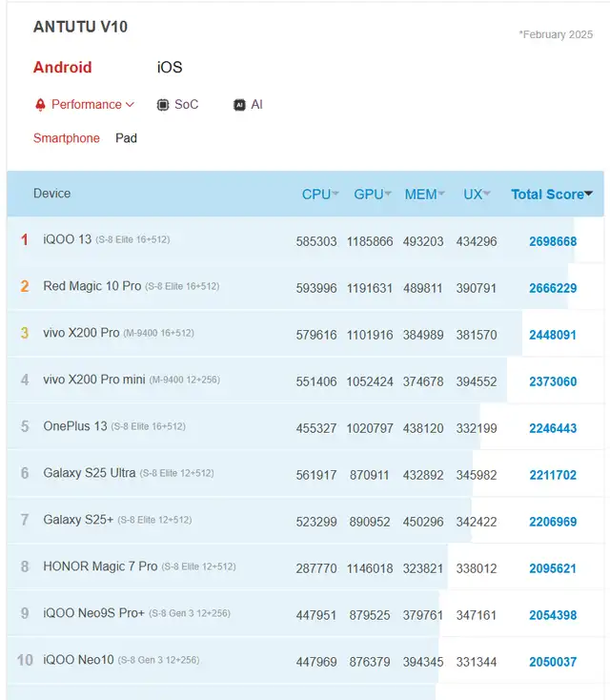Click iQOO Neo10 MEM score 394345
Viewport: 610px width, 700px height.
(x=423, y=662)
